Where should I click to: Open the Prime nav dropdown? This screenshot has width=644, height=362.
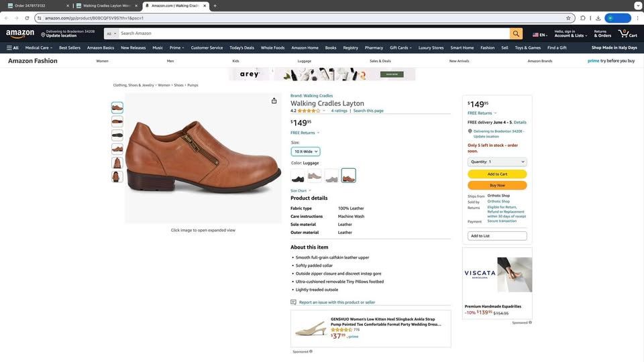176,48
